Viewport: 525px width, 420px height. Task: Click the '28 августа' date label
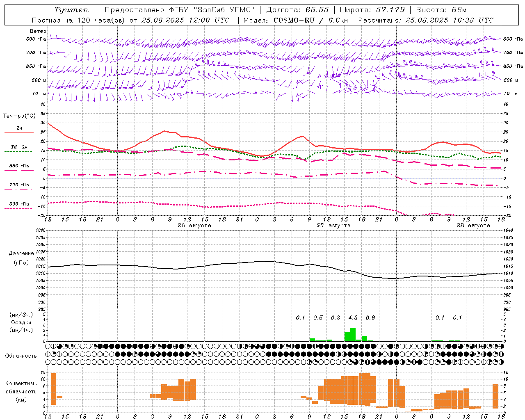pyautogui.click(x=473, y=226)
